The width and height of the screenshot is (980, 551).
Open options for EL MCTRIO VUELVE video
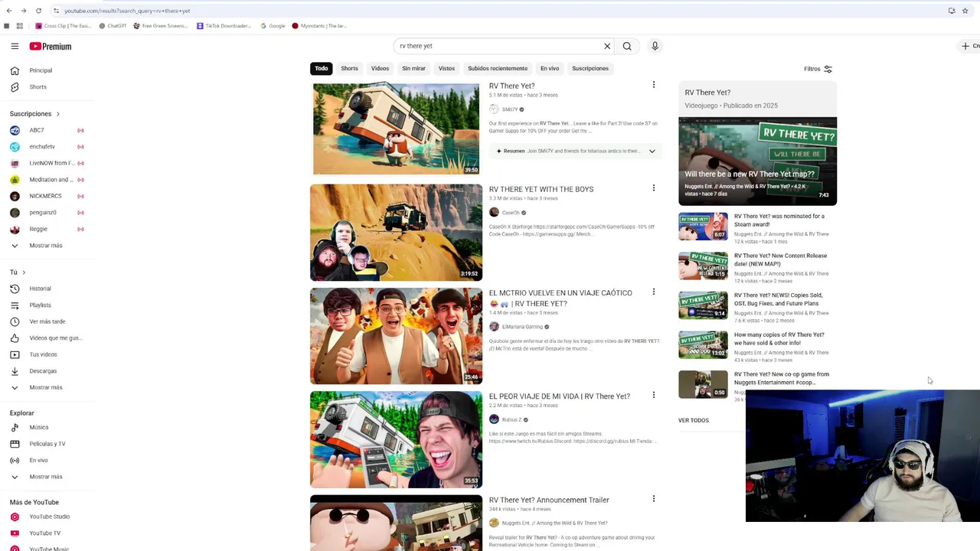coord(654,292)
